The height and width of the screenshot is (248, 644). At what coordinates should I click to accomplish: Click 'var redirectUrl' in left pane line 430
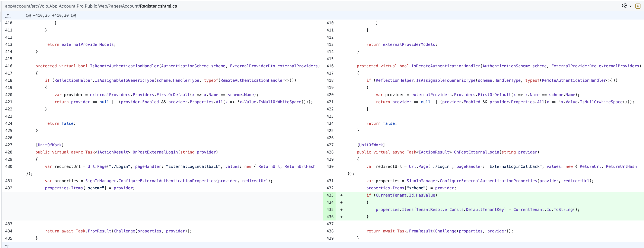click(63, 167)
